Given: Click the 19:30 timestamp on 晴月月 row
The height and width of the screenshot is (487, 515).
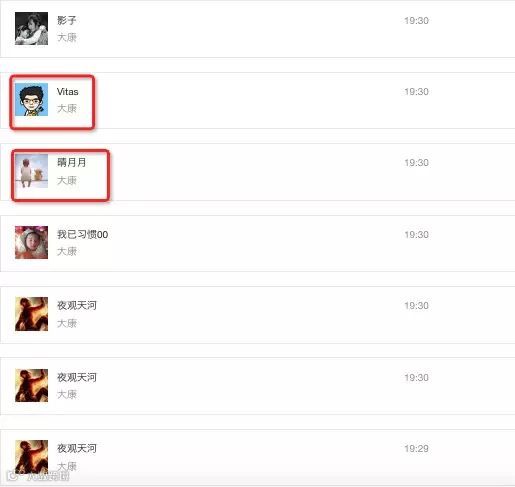Looking at the screenshot, I should [x=416, y=163].
